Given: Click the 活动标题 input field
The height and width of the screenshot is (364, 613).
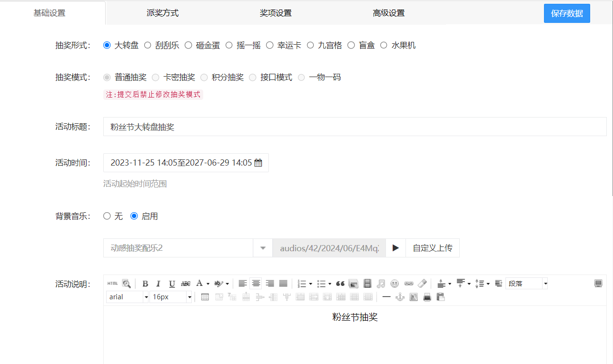Looking at the screenshot, I should pyautogui.click(x=355, y=127).
